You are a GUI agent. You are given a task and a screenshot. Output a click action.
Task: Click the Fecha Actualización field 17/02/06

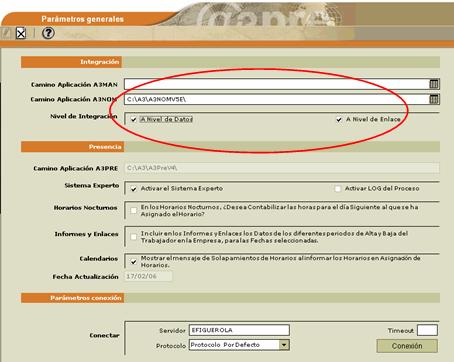(149, 276)
